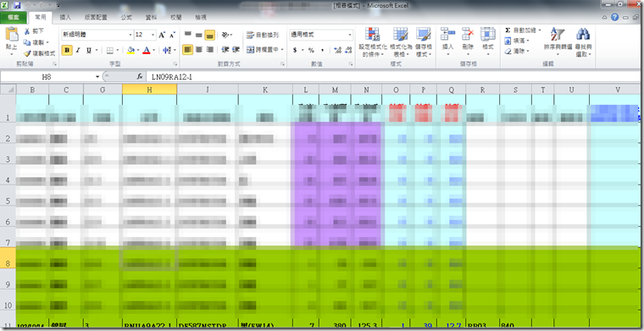Click the Name Box showing H8
This screenshot has width=644, height=331.
click(47, 77)
